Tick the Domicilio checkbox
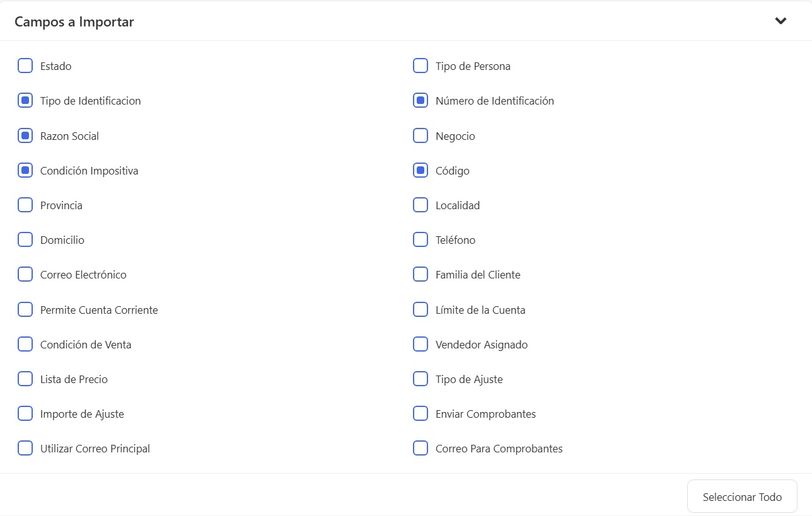The image size is (812, 516). 25,239
